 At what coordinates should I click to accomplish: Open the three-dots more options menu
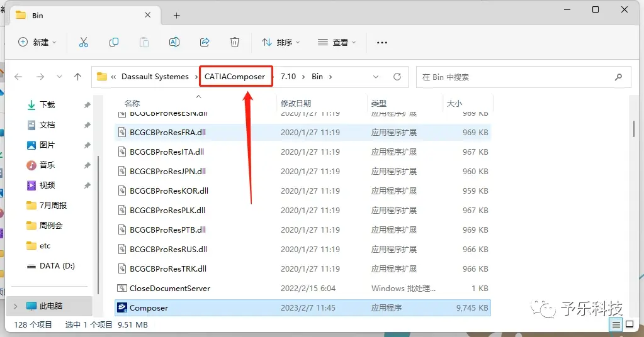(x=382, y=43)
